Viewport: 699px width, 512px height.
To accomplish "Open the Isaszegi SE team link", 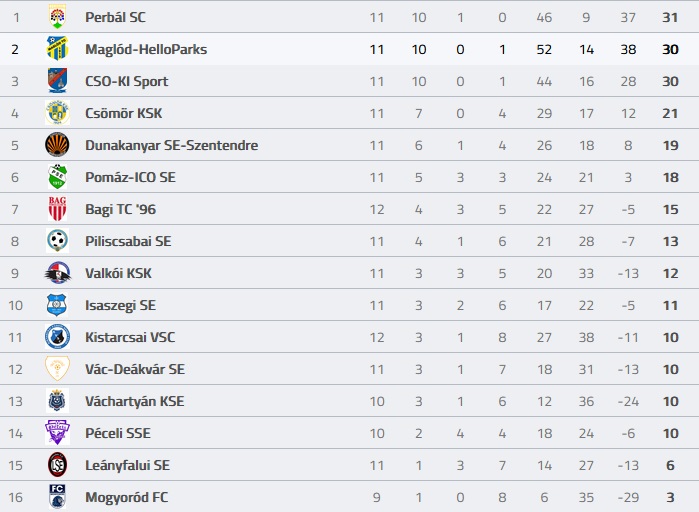I will pos(120,306).
